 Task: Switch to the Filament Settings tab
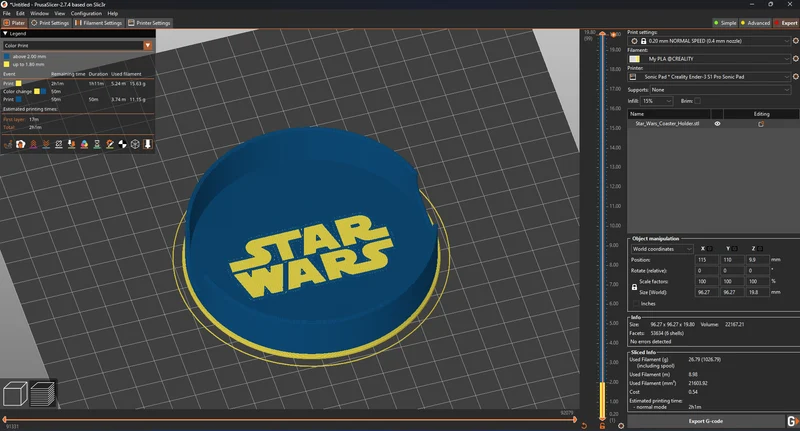(x=98, y=23)
